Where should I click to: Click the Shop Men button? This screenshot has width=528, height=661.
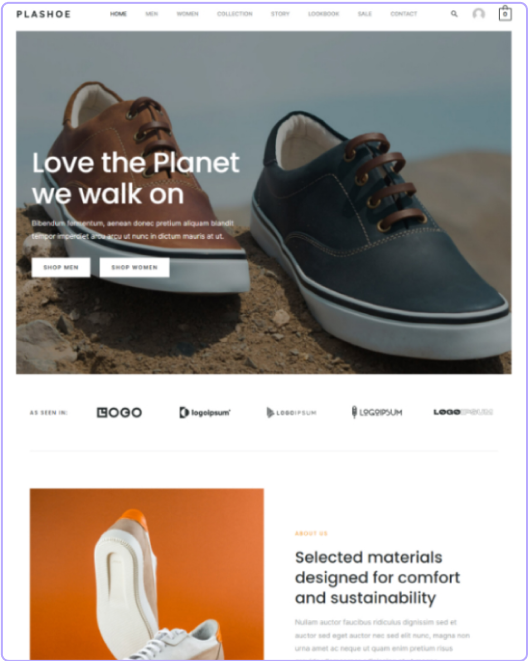click(61, 267)
